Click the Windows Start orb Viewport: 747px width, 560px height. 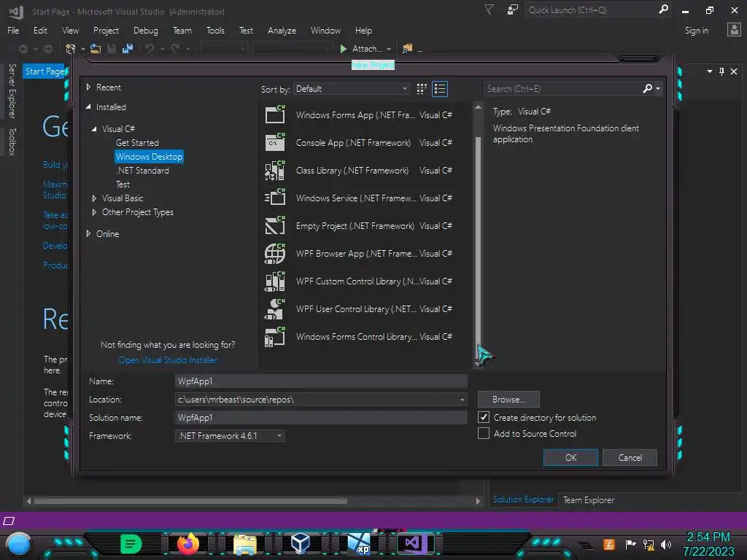pos(18,545)
